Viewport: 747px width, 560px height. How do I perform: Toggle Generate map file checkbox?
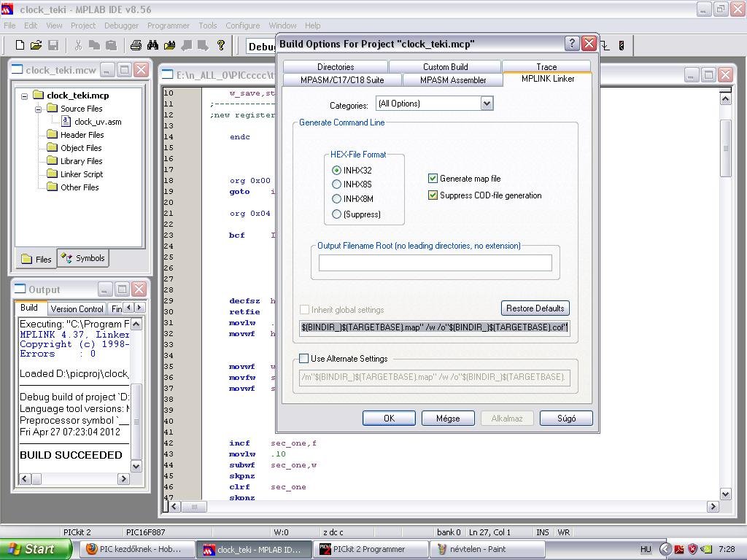pyautogui.click(x=433, y=179)
